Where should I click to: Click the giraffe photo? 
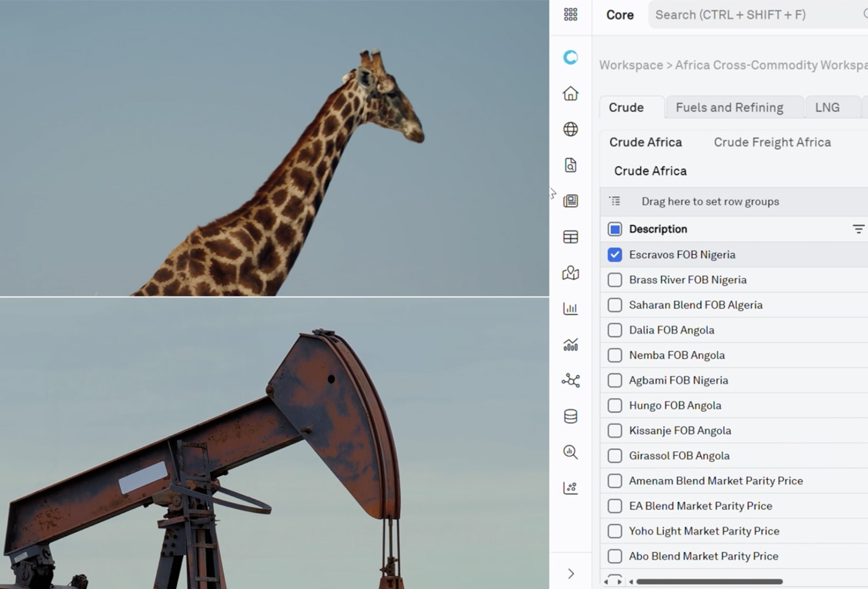pos(275,148)
